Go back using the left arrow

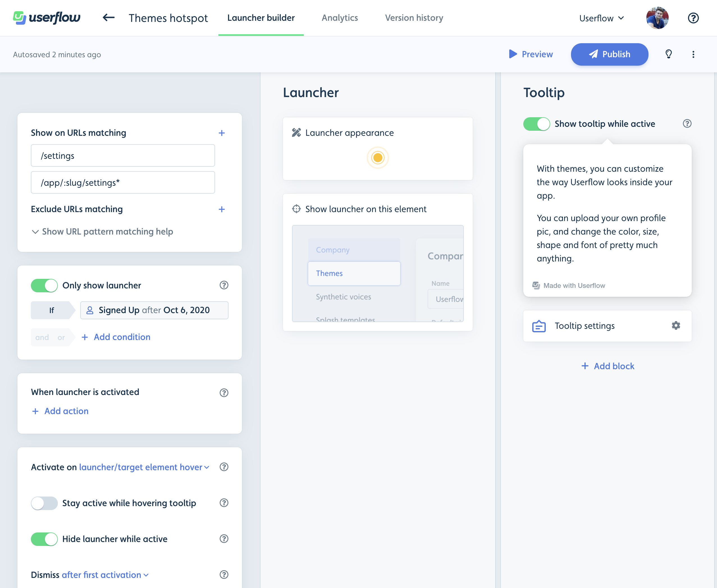tap(108, 18)
